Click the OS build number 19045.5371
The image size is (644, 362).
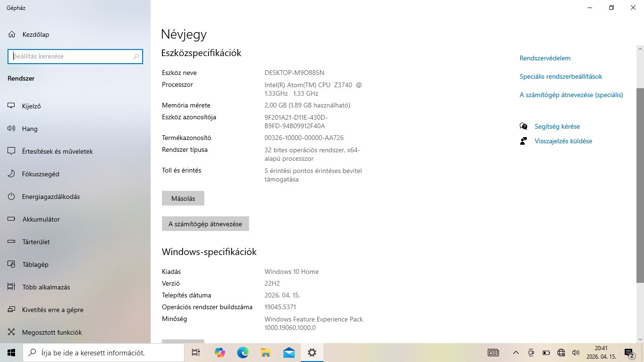[280, 307]
